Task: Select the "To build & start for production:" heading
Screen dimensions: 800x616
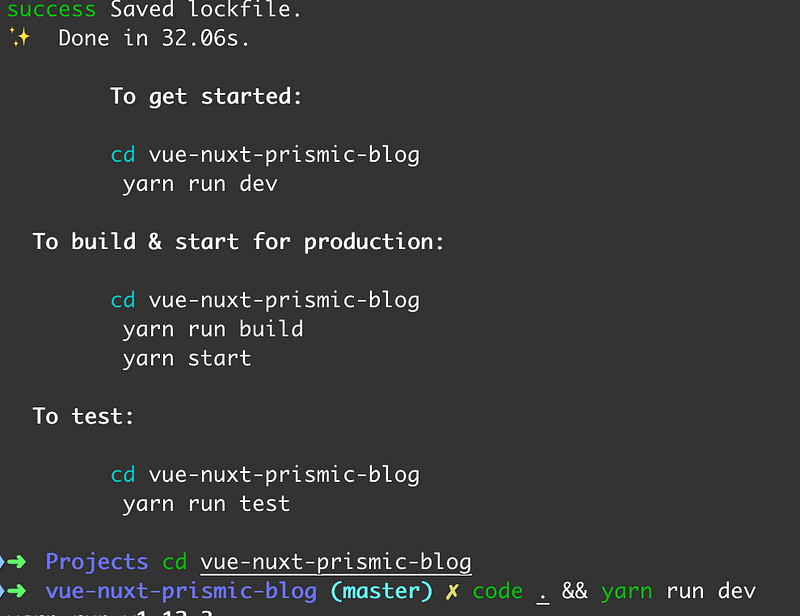Action: 238,242
